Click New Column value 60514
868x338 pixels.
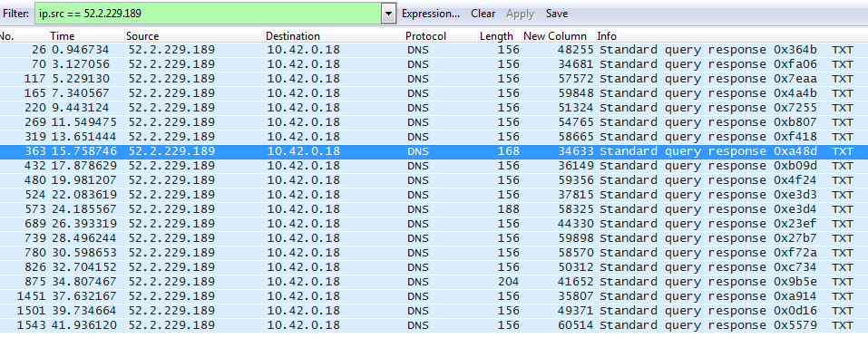pos(575,324)
